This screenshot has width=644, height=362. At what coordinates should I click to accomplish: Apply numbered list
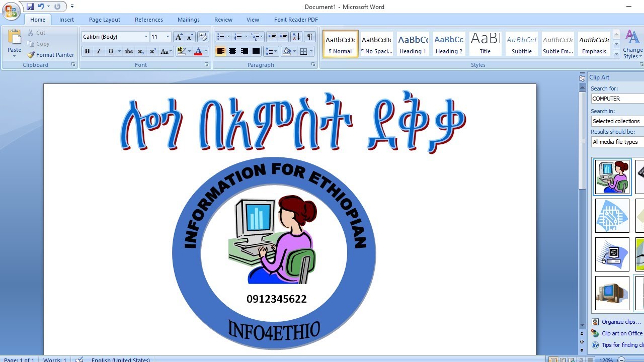(x=238, y=37)
